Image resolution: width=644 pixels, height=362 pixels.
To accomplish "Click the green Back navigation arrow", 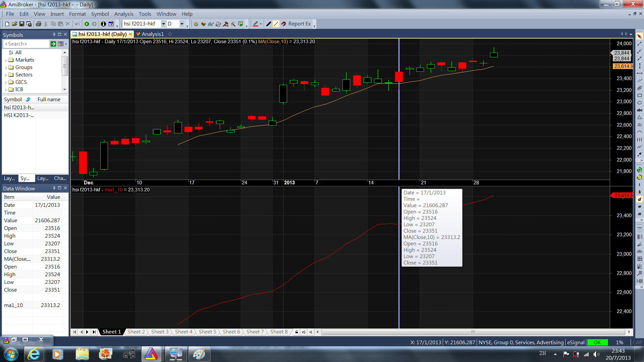I will [x=87, y=24].
